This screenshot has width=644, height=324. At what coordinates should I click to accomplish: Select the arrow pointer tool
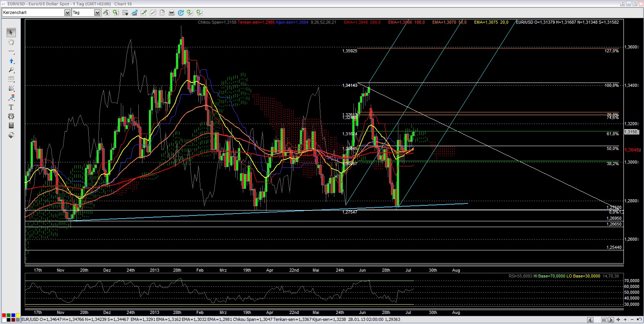coord(11,33)
